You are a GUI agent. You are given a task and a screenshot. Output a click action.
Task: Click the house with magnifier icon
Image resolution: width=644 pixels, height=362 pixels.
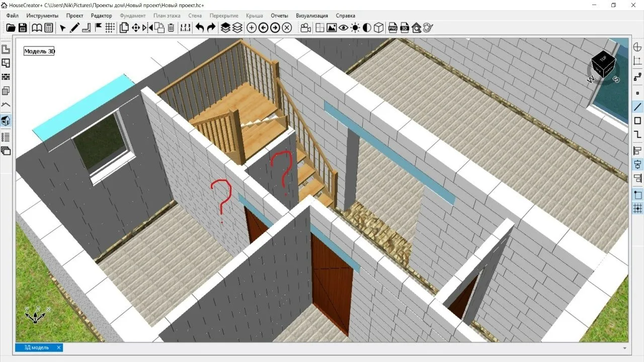(417, 28)
